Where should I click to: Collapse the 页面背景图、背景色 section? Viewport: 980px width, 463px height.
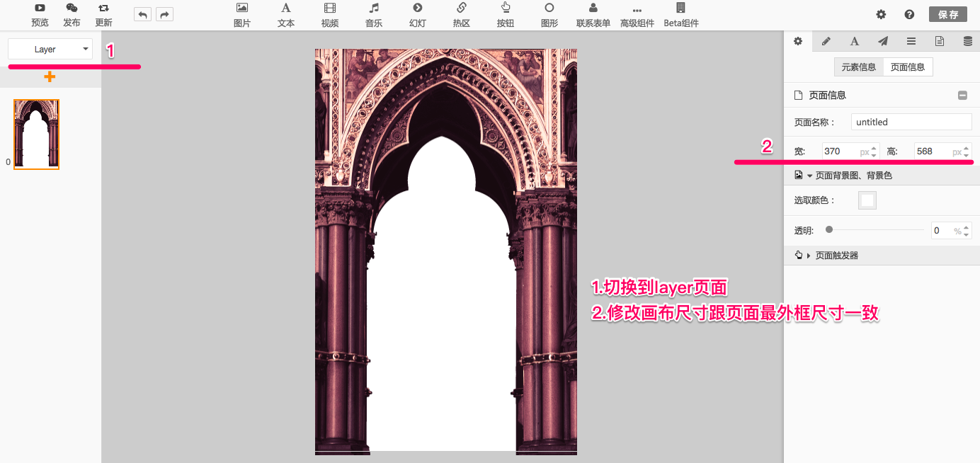pyautogui.click(x=809, y=175)
